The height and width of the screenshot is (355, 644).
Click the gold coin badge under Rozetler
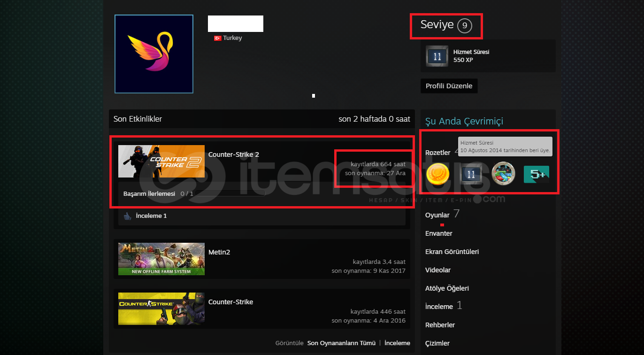(437, 174)
